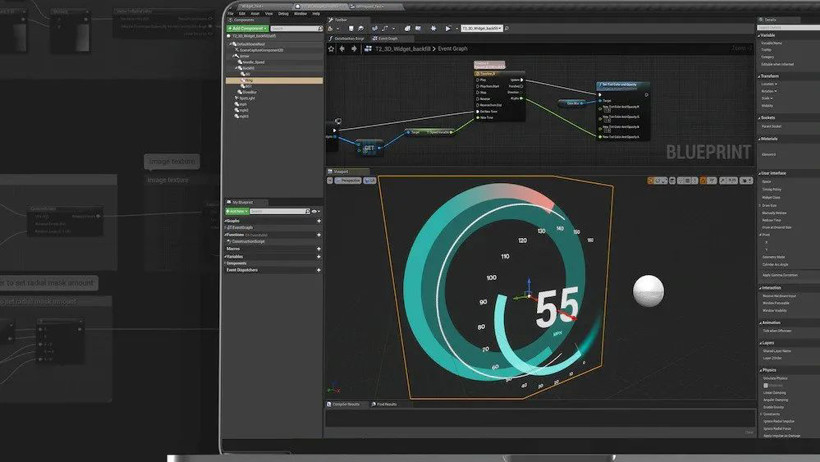Open the Perspective view mode dropdown

coord(348,181)
